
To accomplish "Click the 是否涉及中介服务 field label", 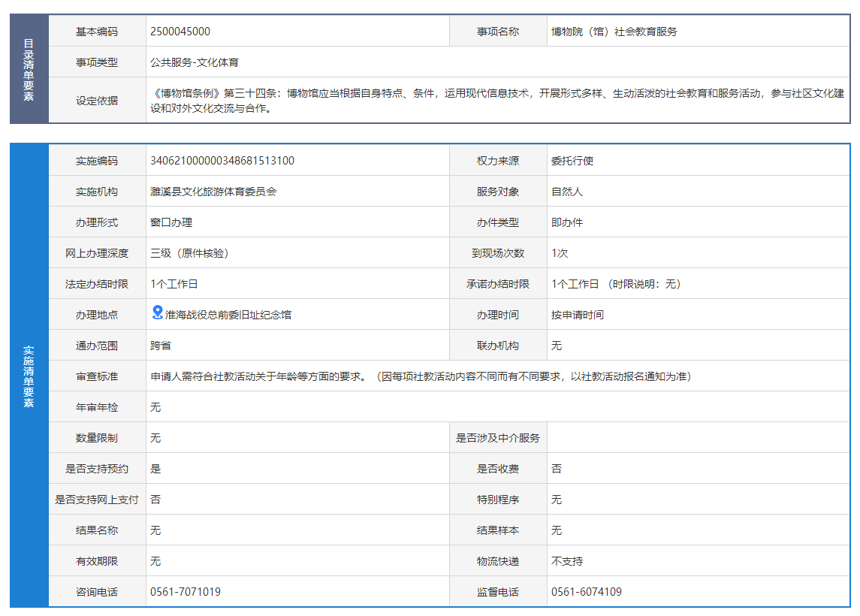I will click(498, 438).
